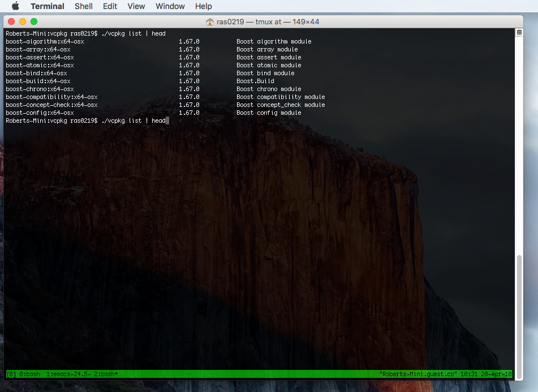538x392 pixels.
Task: Click version 1.67.0 in boost-build row
Action: pyautogui.click(x=189, y=81)
